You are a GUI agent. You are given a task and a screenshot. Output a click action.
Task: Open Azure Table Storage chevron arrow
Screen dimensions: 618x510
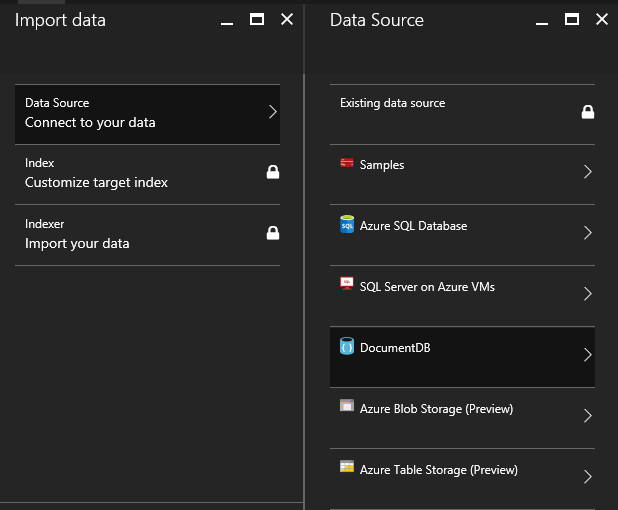coord(588,476)
